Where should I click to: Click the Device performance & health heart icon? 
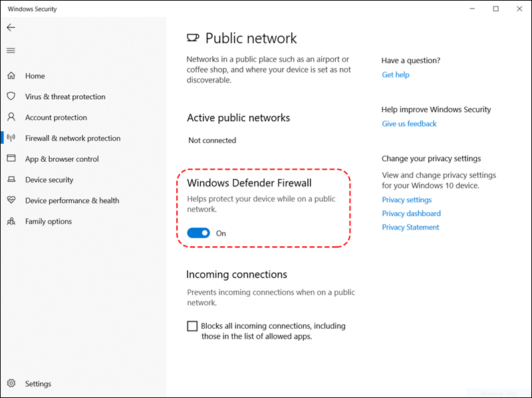(x=11, y=200)
